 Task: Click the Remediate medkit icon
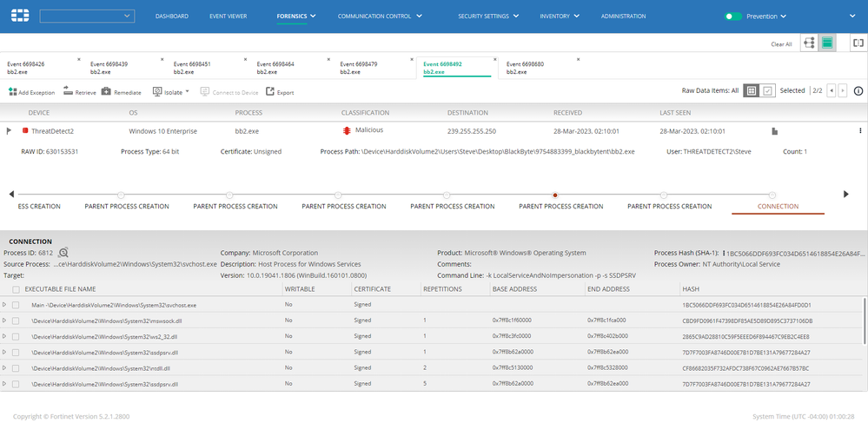(x=106, y=91)
